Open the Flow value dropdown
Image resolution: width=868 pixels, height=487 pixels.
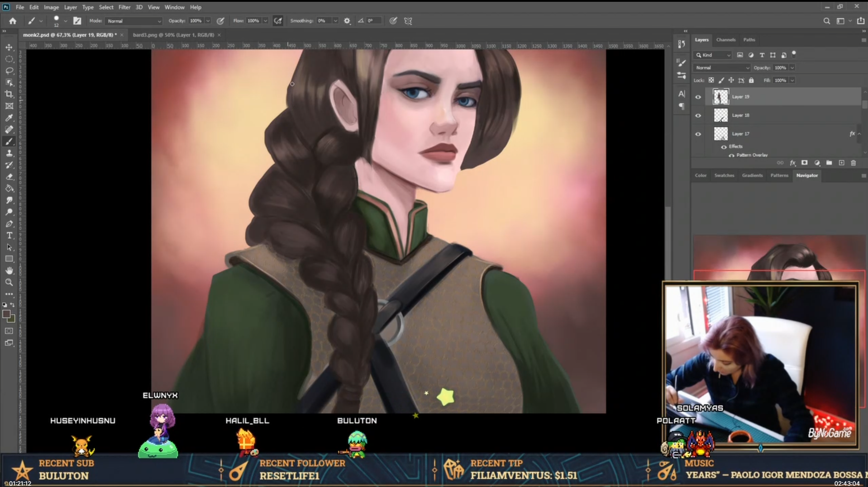click(265, 21)
